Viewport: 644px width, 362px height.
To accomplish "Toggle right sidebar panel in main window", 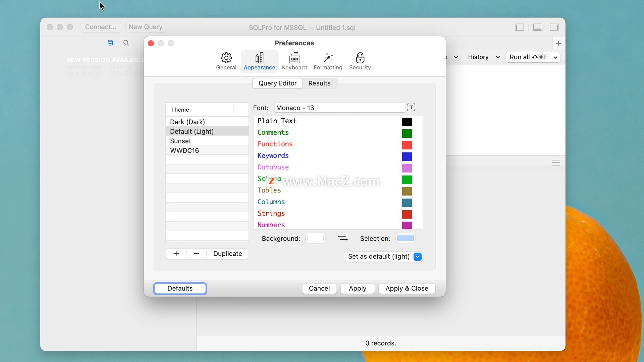I will click(554, 27).
